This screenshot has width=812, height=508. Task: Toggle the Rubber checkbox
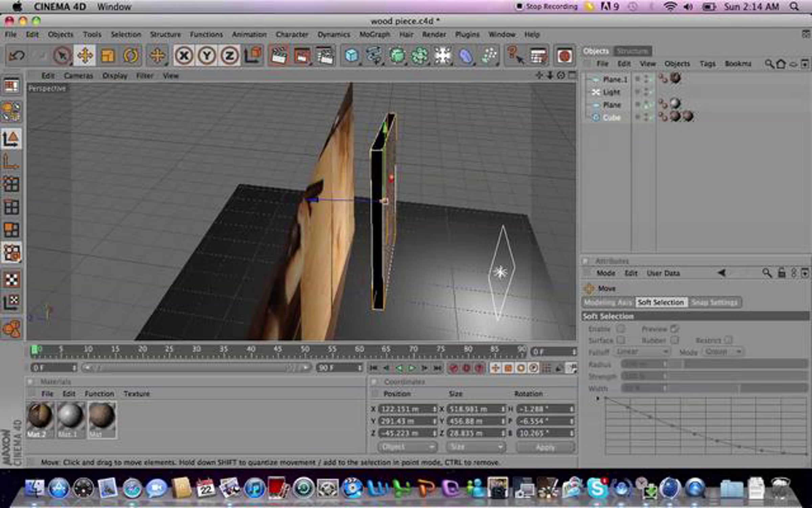[x=674, y=340]
